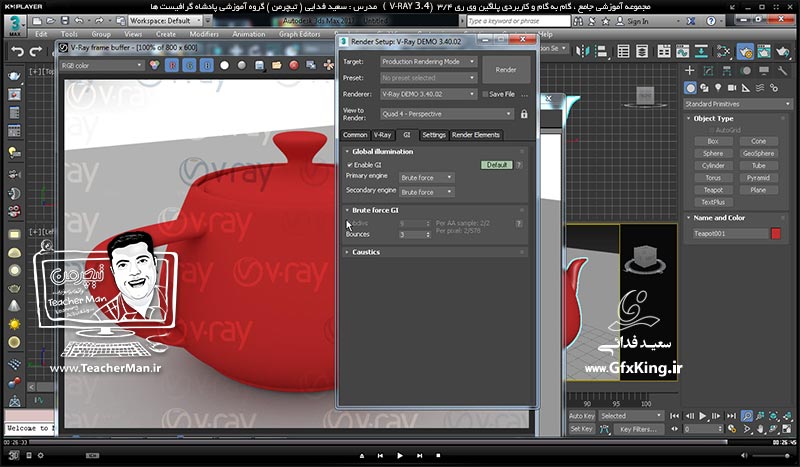Open the Graph Editors menu

tap(299, 34)
